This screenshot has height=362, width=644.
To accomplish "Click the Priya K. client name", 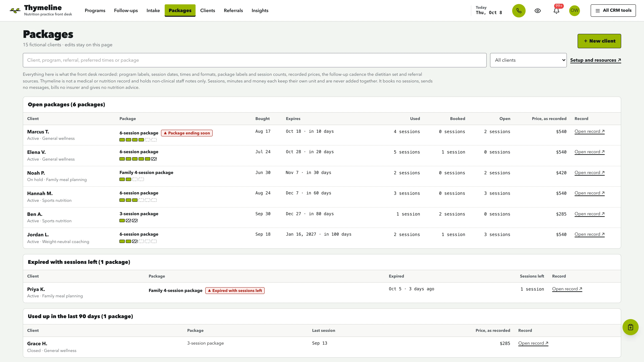I will coord(36,289).
